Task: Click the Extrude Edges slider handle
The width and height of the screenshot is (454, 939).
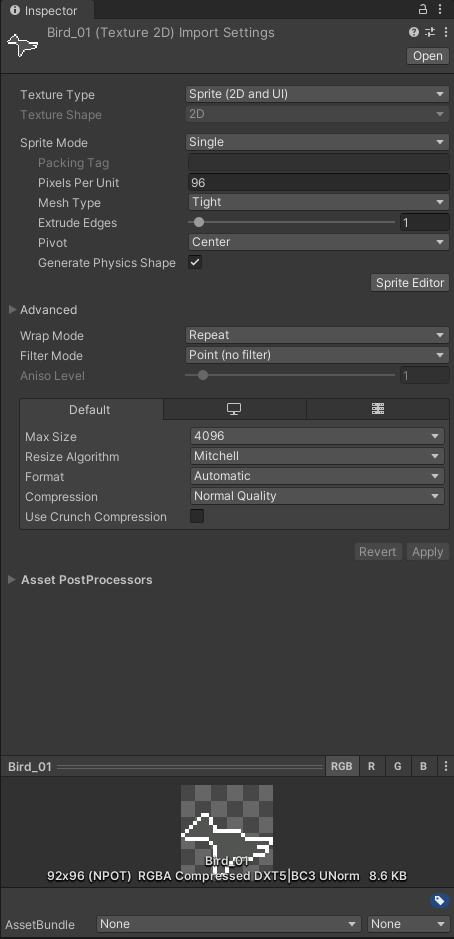Action: [199, 222]
